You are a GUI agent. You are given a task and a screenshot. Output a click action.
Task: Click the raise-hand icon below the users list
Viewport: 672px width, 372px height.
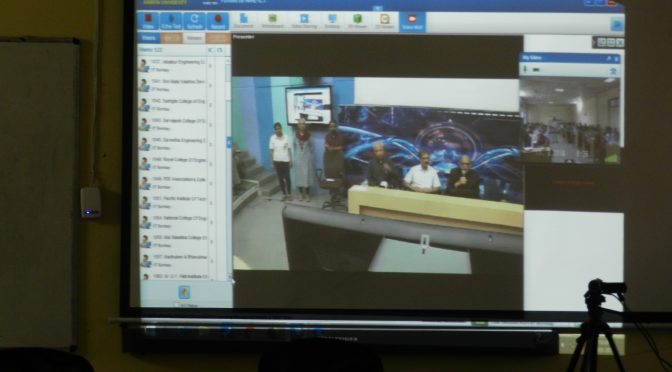click(184, 293)
